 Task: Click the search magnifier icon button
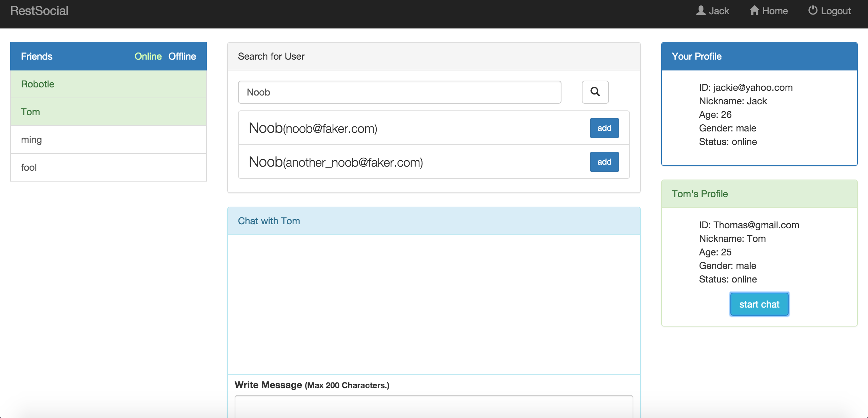595,92
